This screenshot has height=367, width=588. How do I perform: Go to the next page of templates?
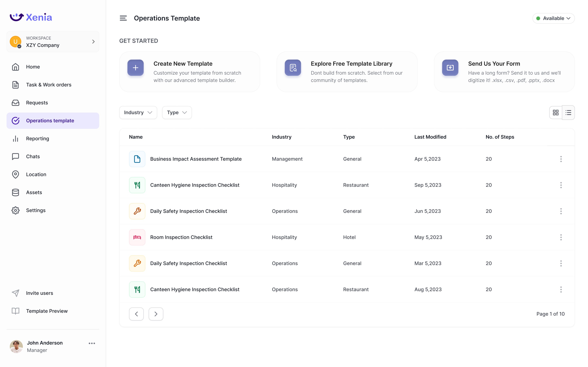coord(156,314)
